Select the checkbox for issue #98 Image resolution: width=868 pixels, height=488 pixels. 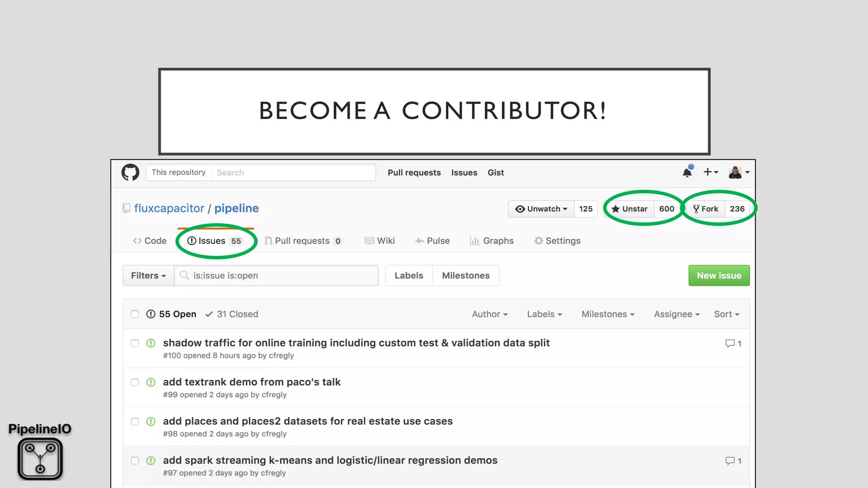click(x=135, y=421)
